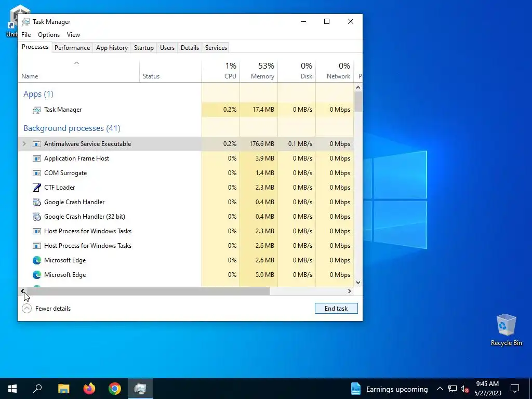This screenshot has height=399, width=532.
Task: Launch Firefox from the taskbar
Action: tap(89, 389)
